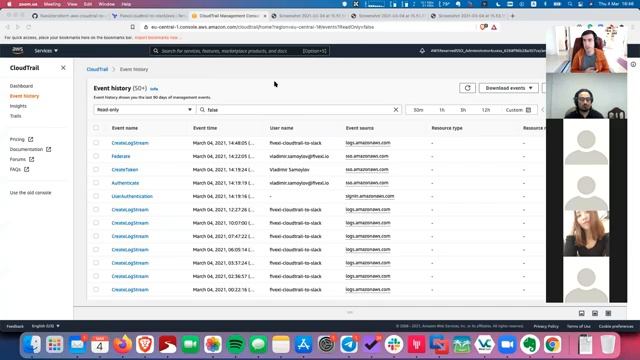This screenshot has height=360, width=640.
Task: Click 'Use the old console' link
Action: click(x=31, y=193)
